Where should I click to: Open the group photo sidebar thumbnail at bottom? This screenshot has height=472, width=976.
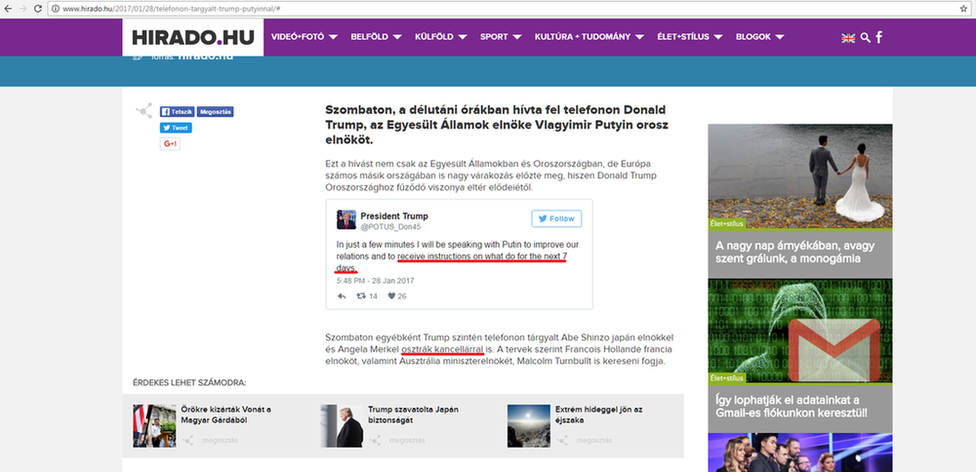point(800,453)
